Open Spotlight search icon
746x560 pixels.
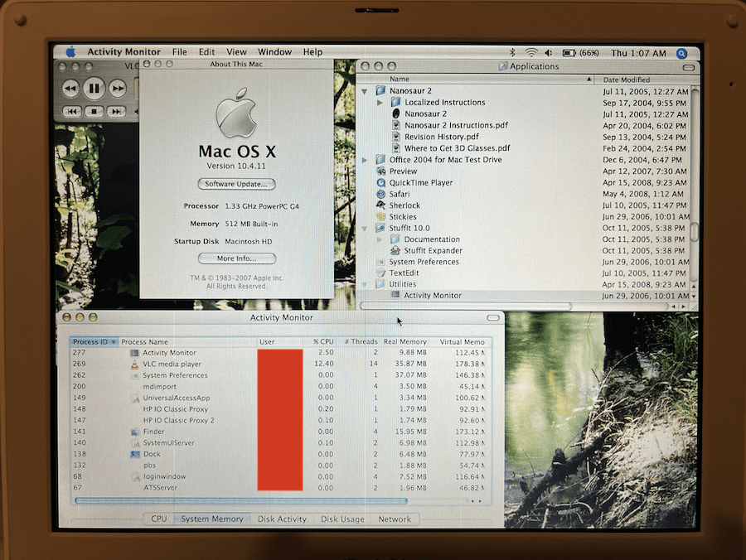pyautogui.click(x=682, y=54)
